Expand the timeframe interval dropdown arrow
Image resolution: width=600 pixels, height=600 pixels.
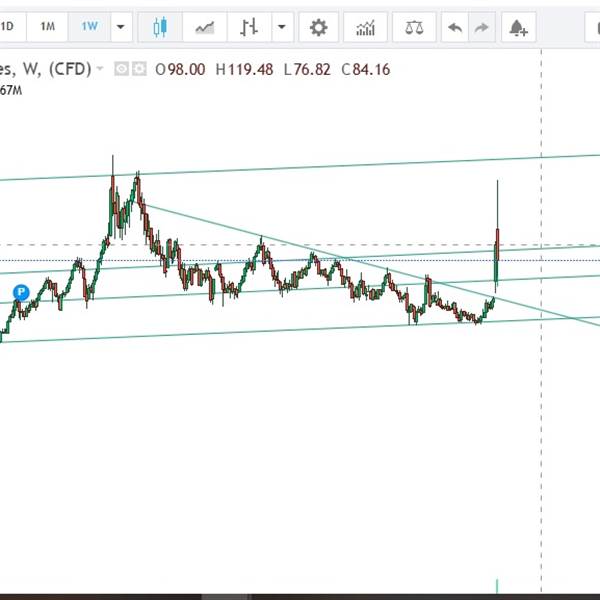121,27
